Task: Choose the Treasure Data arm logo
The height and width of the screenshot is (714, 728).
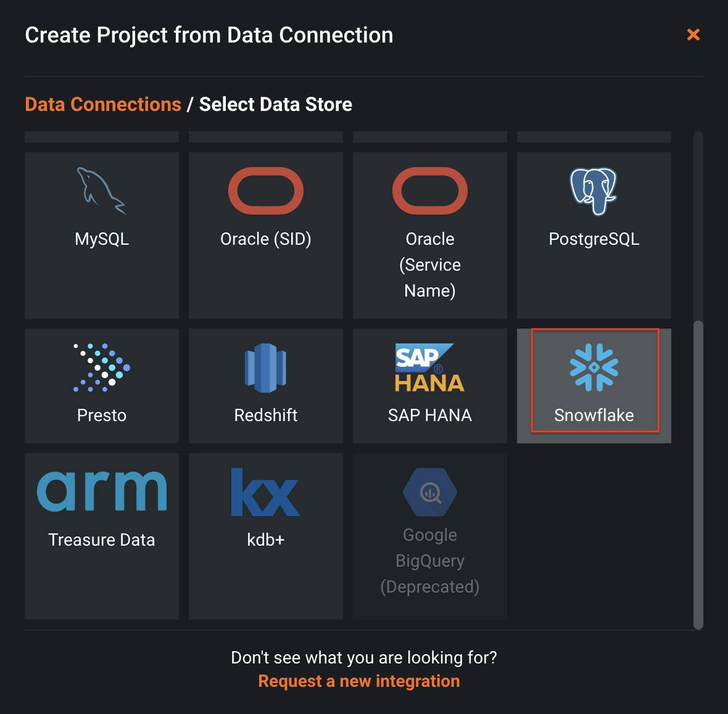Action: tap(102, 491)
